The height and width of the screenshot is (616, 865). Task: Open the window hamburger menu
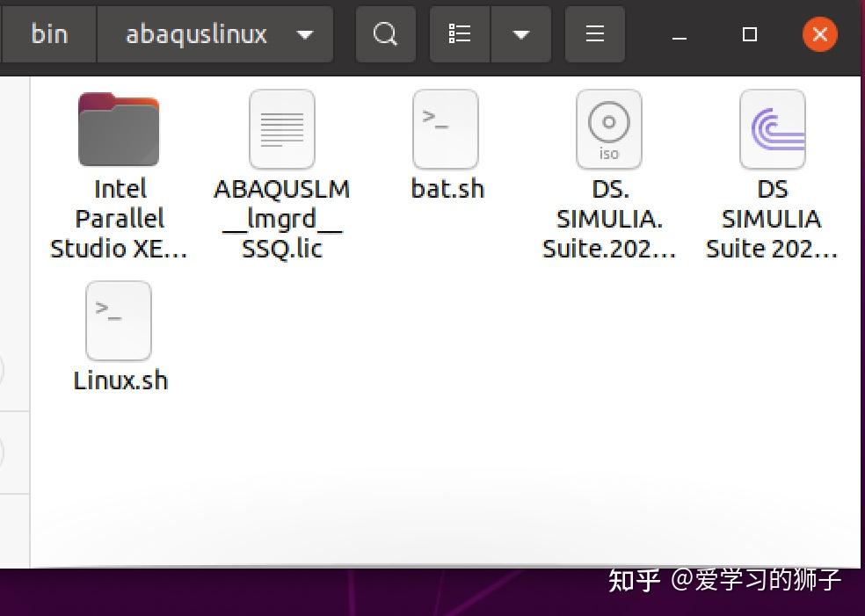[594, 34]
